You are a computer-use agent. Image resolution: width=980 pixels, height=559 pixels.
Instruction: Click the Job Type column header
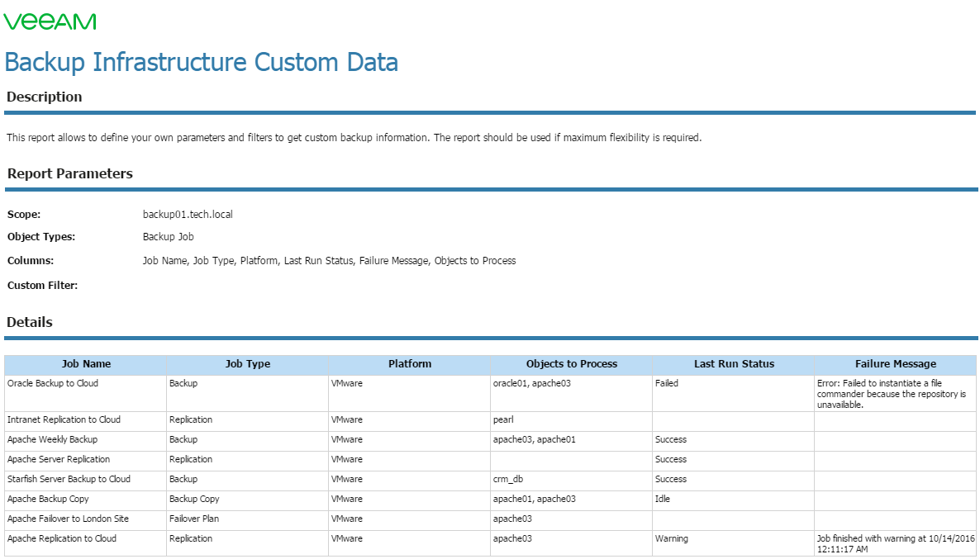pos(248,364)
